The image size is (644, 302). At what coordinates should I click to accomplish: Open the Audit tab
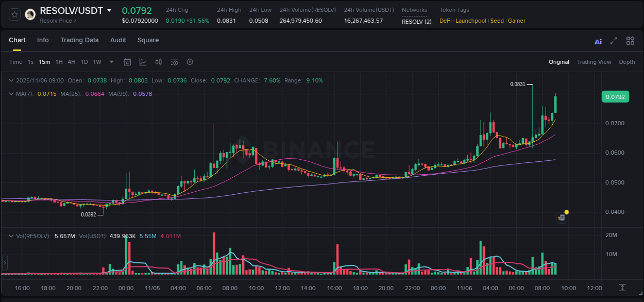tap(118, 40)
